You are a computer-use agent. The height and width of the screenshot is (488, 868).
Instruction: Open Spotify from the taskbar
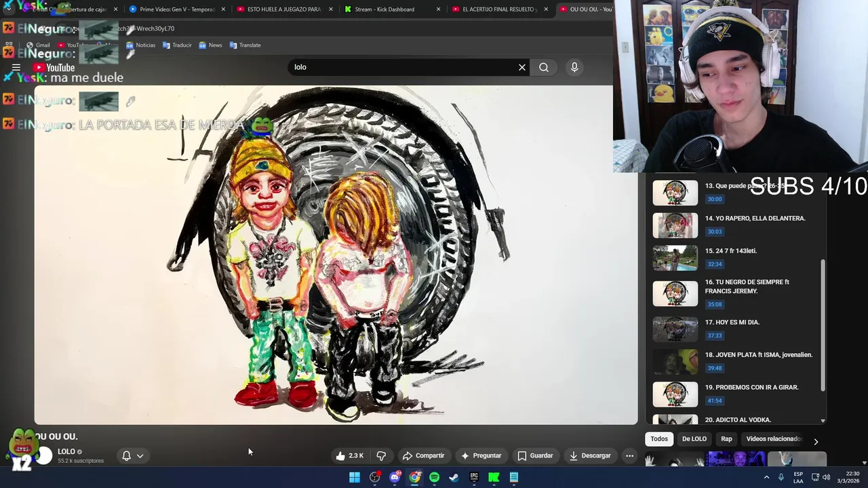point(434,477)
